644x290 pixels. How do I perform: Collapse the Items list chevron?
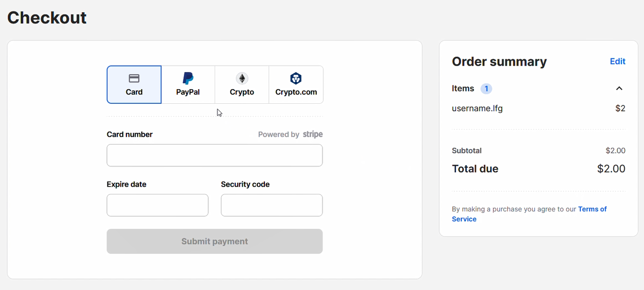point(619,88)
